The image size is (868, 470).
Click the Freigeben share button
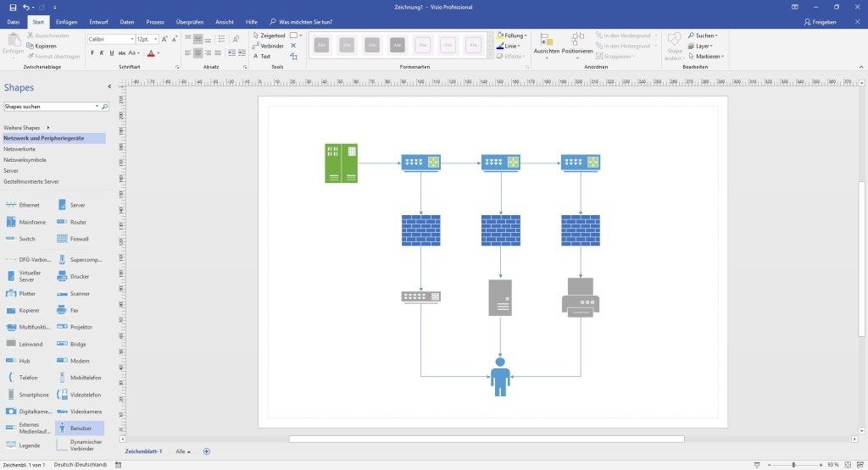tap(820, 22)
